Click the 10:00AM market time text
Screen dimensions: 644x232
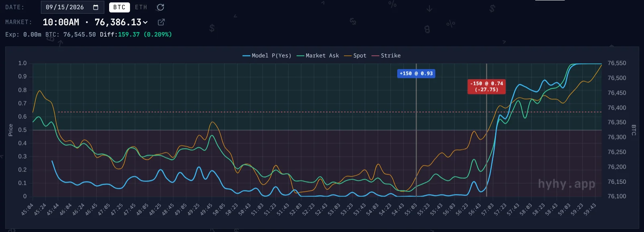(x=61, y=22)
